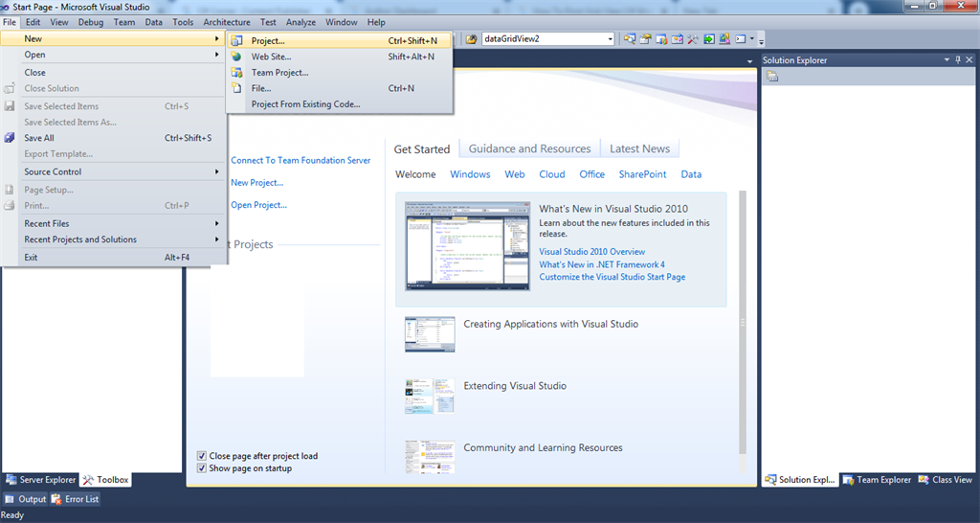The width and height of the screenshot is (980, 523).
Task: Click Creating Applications with Visual Studio thumbnail
Action: (430, 334)
